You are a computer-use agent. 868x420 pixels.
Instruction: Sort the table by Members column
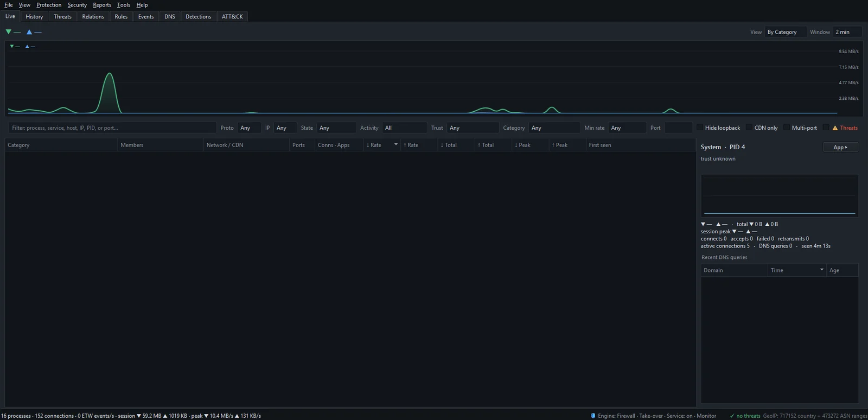pyautogui.click(x=161, y=145)
